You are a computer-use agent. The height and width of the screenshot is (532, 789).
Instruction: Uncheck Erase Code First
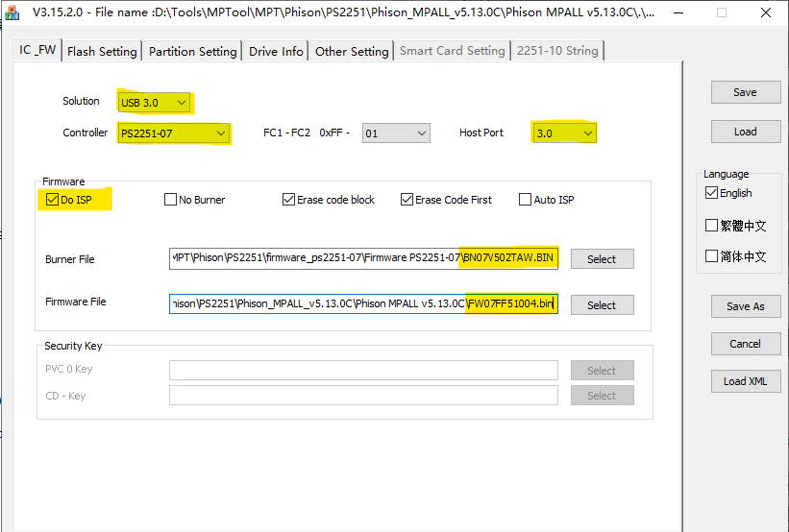click(407, 200)
